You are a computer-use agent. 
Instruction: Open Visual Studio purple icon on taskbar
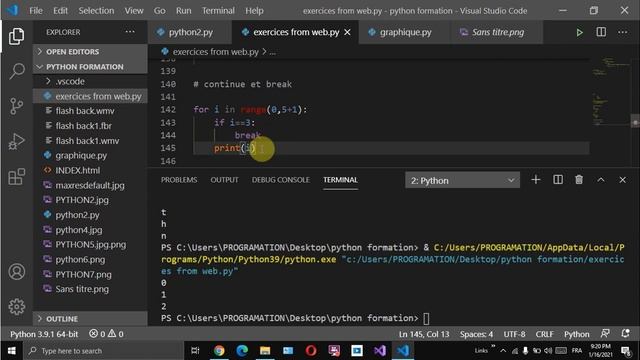(x=380, y=351)
